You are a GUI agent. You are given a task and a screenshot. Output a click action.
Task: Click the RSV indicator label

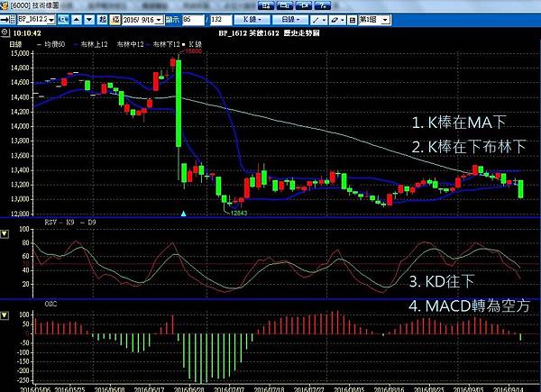click(50, 223)
